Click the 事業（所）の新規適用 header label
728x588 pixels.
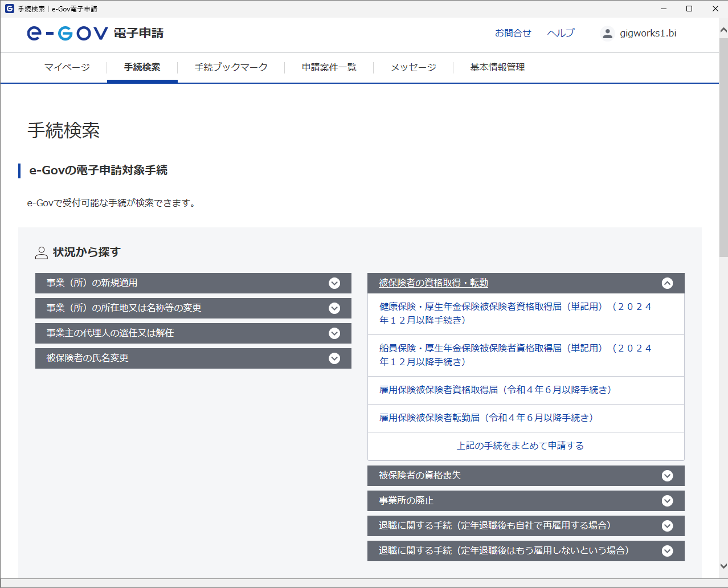pyautogui.click(x=92, y=283)
